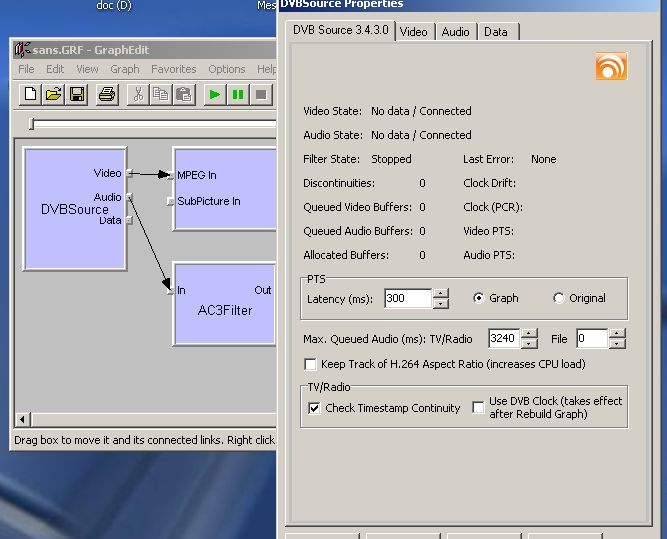Screen dimensions: 667x539
Task: Decrease File queued audio value
Action: pos(617,344)
